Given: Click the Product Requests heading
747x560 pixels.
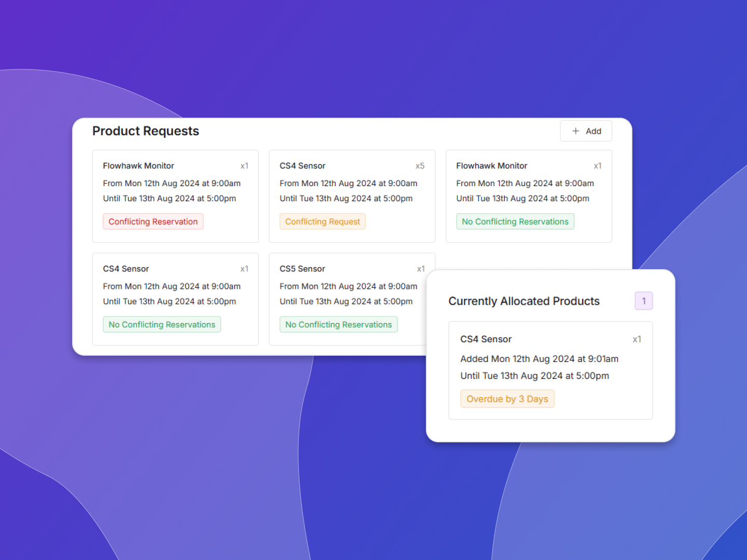Looking at the screenshot, I should [146, 131].
